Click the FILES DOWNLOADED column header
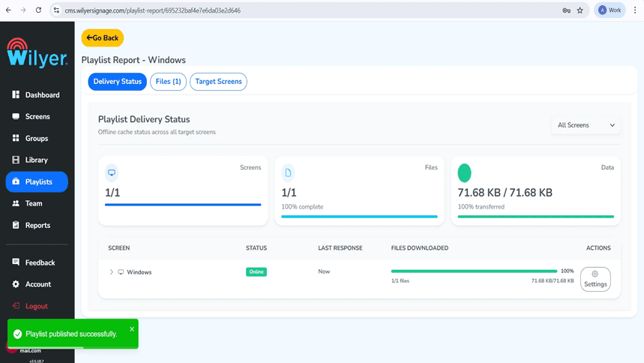Screen dimensions: 644x363 point(420,248)
